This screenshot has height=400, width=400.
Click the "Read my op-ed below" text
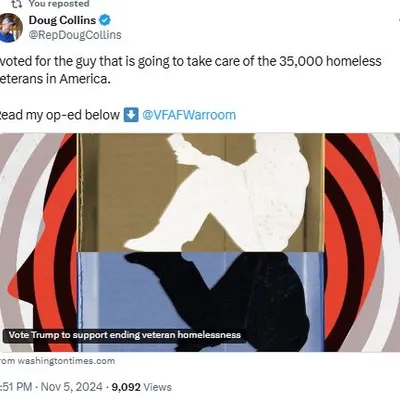pyautogui.click(x=60, y=115)
